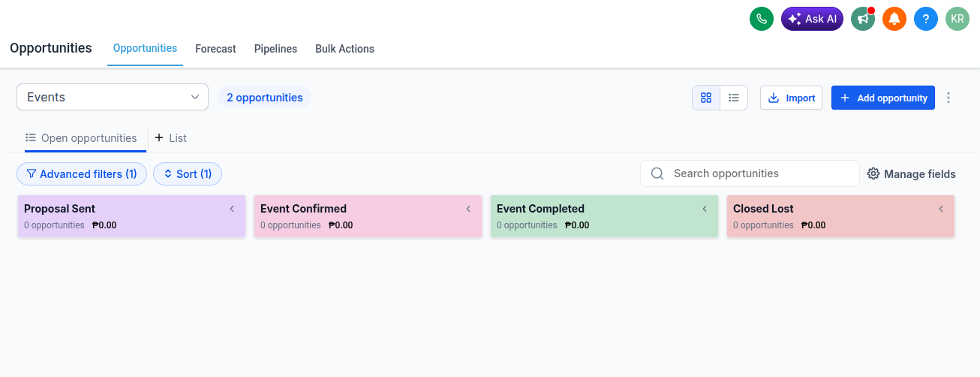Click the blue help question mark icon
Screen dimensions: 980x377
(926, 19)
